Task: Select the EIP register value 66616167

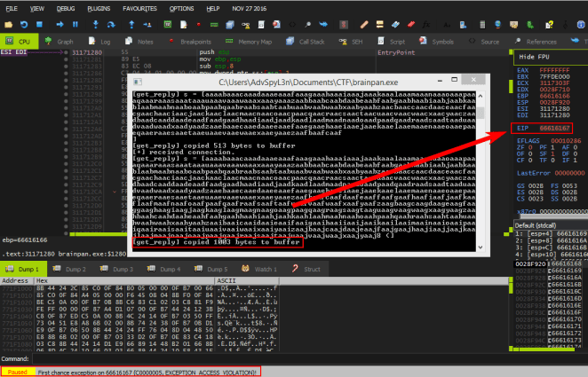Action: (x=554, y=128)
